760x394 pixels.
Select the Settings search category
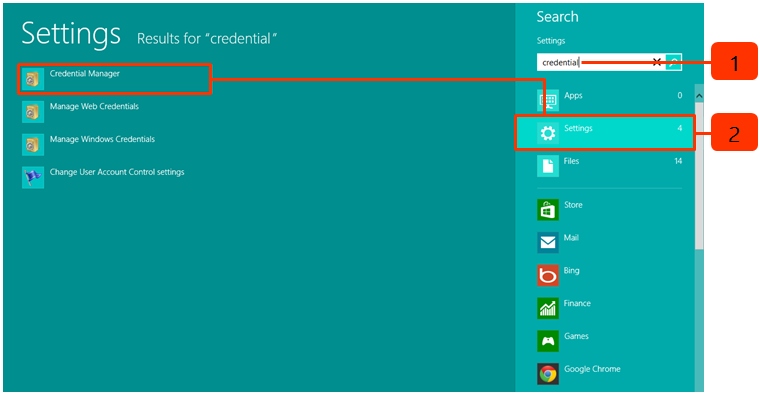coord(605,133)
